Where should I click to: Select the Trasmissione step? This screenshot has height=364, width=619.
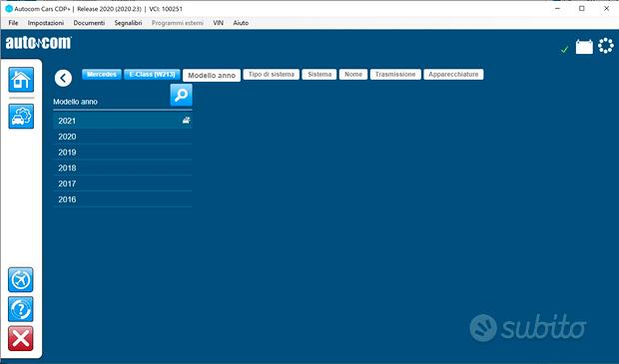pyautogui.click(x=395, y=74)
